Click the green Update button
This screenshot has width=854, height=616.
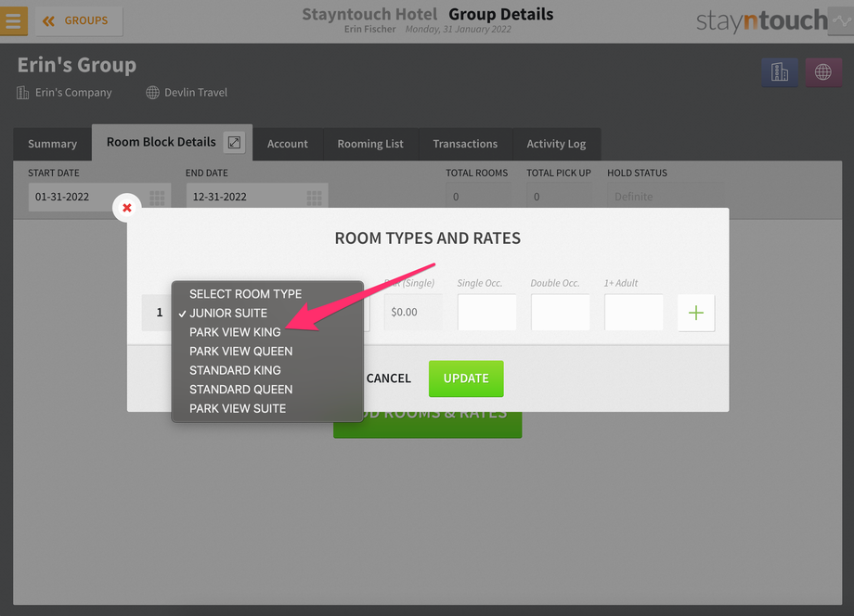pyautogui.click(x=466, y=379)
